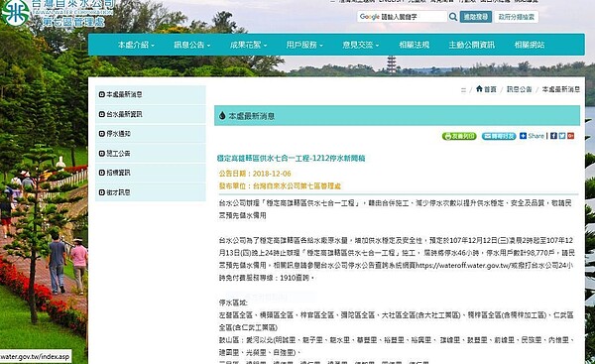Open the 主動公開資訊 nav item
Image resolution: width=595 pixels, height=364 pixels.
(x=472, y=45)
